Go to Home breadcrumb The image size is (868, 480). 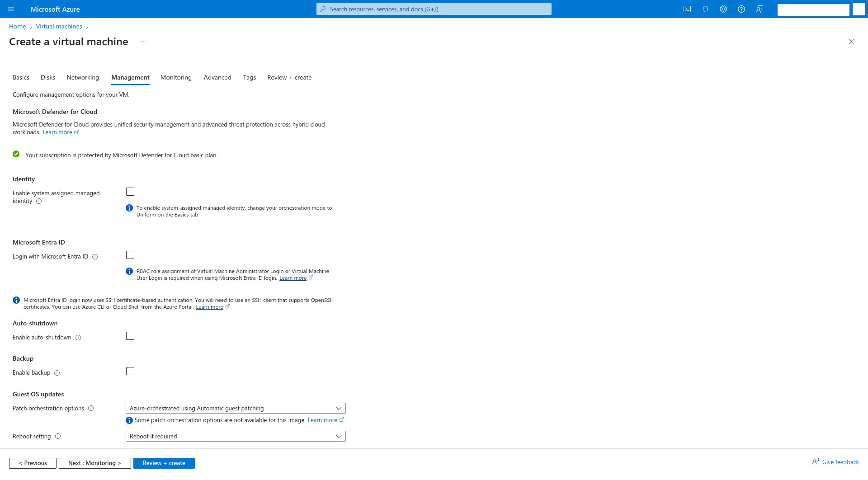[x=18, y=27]
